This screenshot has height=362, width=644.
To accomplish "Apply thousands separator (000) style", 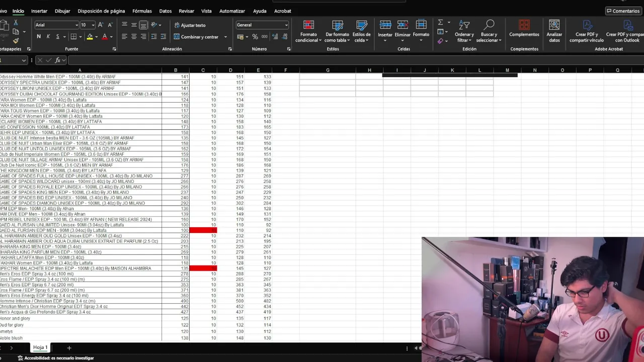I will point(265,37).
